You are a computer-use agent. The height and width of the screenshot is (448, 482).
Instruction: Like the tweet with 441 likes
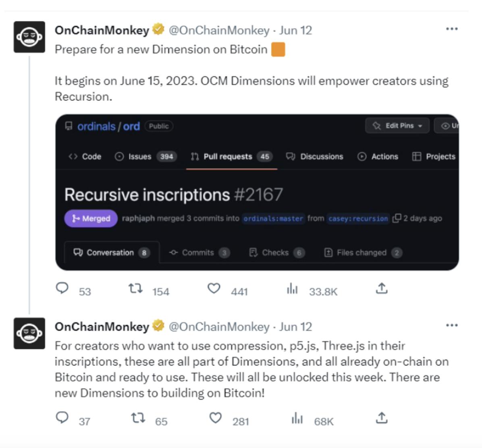(214, 288)
